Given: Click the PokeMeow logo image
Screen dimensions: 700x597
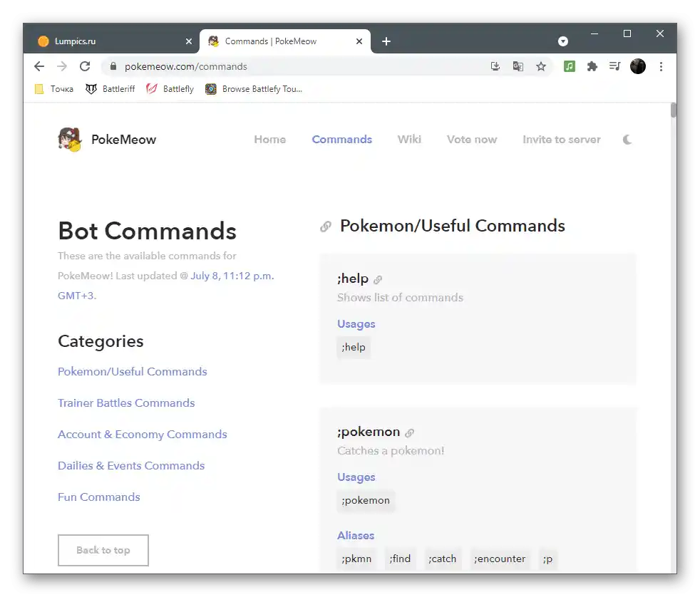Looking at the screenshot, I should 70,140.
